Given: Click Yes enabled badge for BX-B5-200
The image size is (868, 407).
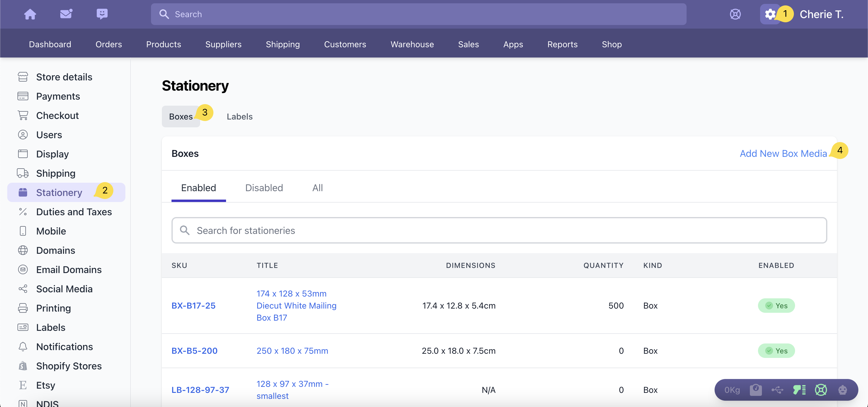Looking at the screenshot, I should (776, 351).
